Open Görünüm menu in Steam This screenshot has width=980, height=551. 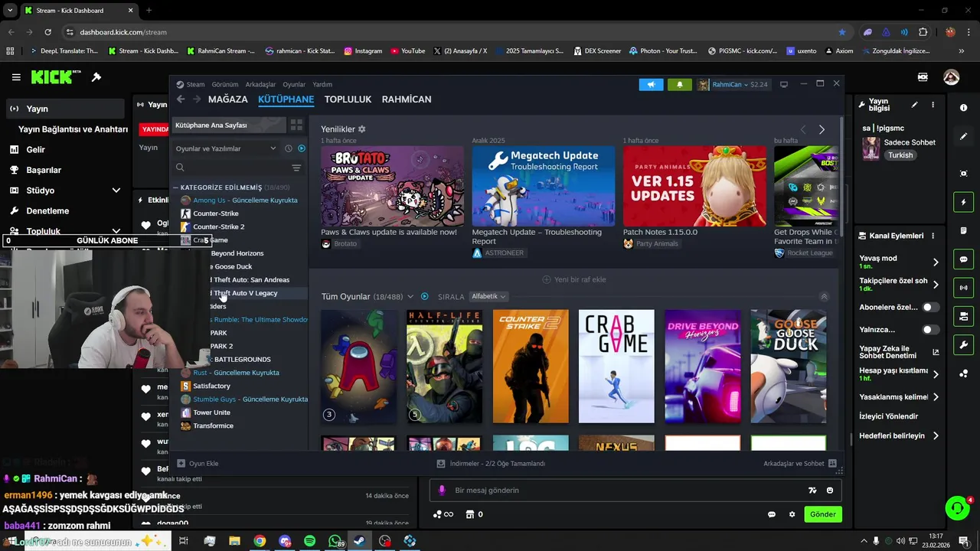(225, 84)
